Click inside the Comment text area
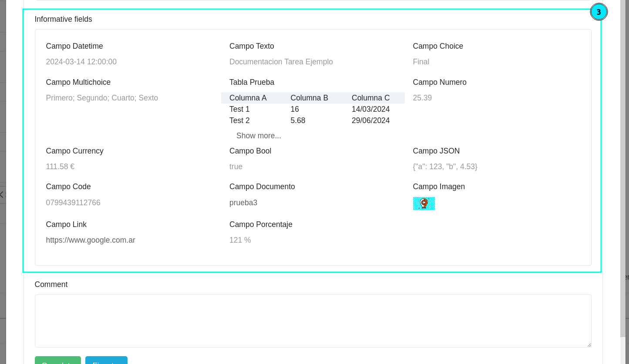The width and height of the screenshot is (629, 364). 313,321
